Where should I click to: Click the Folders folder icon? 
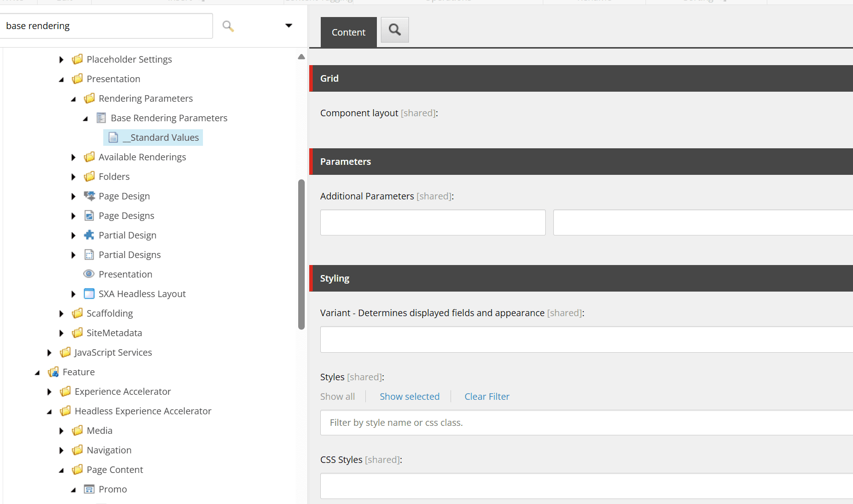pyautogui.click(x=89, y=176)
